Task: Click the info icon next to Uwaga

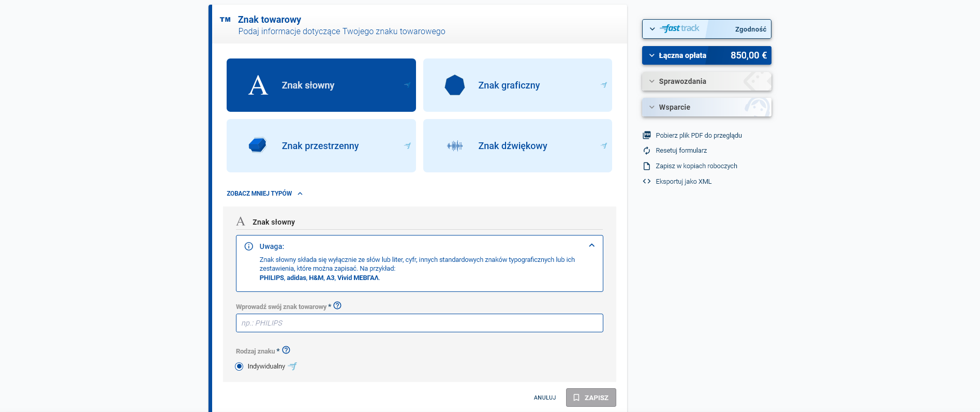Action: 249,246
